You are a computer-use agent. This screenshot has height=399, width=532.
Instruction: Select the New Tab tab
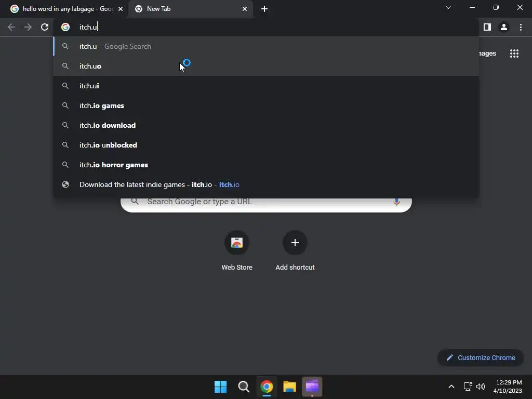[191, 9]
